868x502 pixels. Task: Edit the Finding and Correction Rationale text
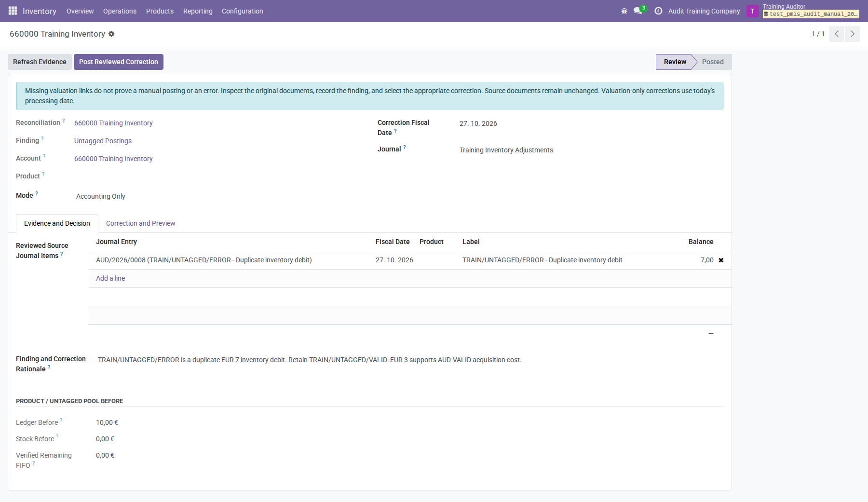[x=410, y=360]
